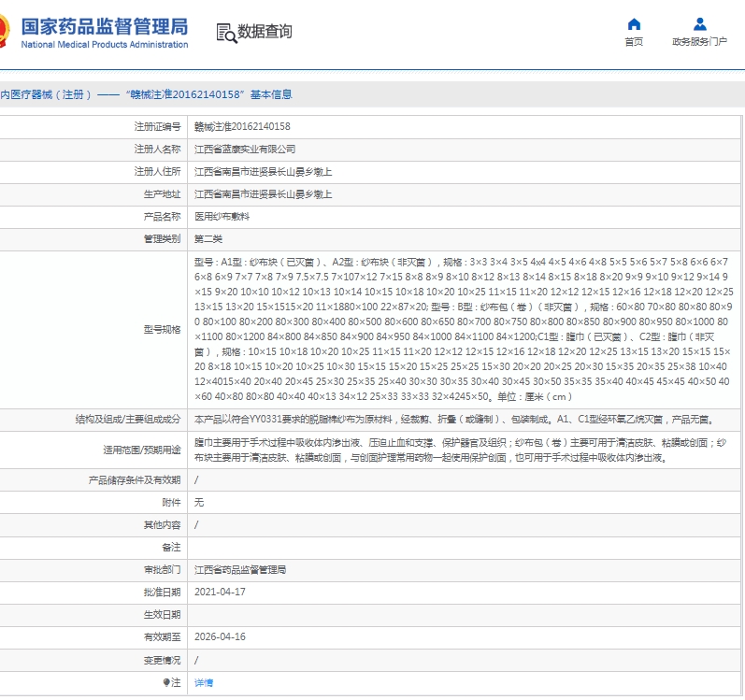Click the 首页 label
This screenshot has height=700, width=745.
[x=634, y=42]
